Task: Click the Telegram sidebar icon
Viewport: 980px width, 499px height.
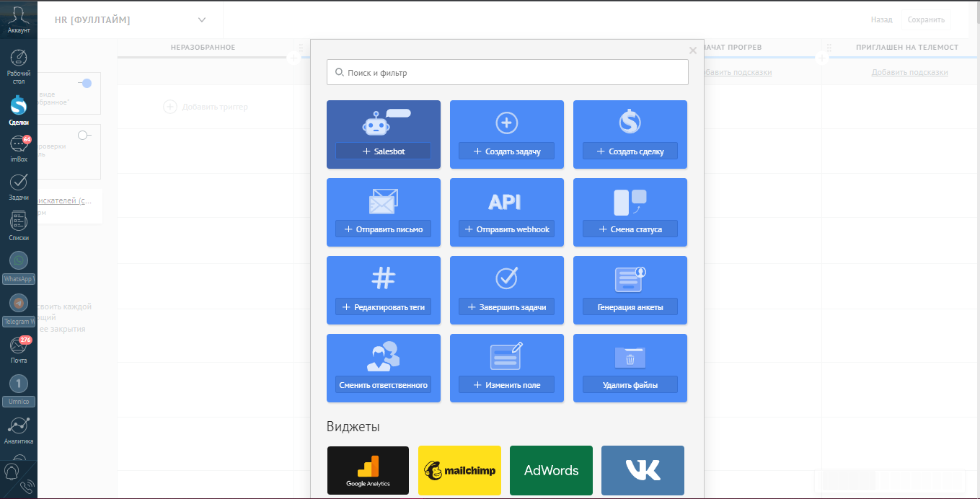Action: pyautogui.click(x=19, y=303)
